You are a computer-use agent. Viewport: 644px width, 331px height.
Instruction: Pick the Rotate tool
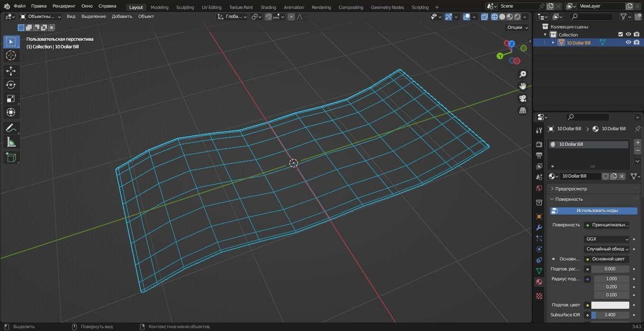click(11, 85)
